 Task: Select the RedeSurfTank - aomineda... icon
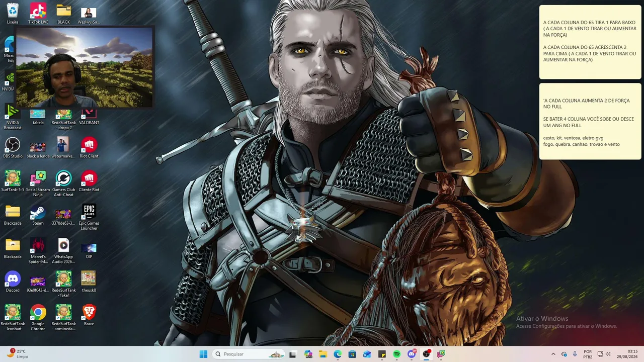(x=63, y=318)
